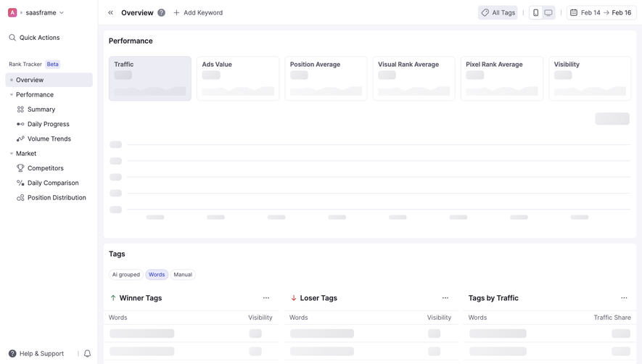Open the All Tags filter
The height and width of the screenshot is (364, 642).
498,13
